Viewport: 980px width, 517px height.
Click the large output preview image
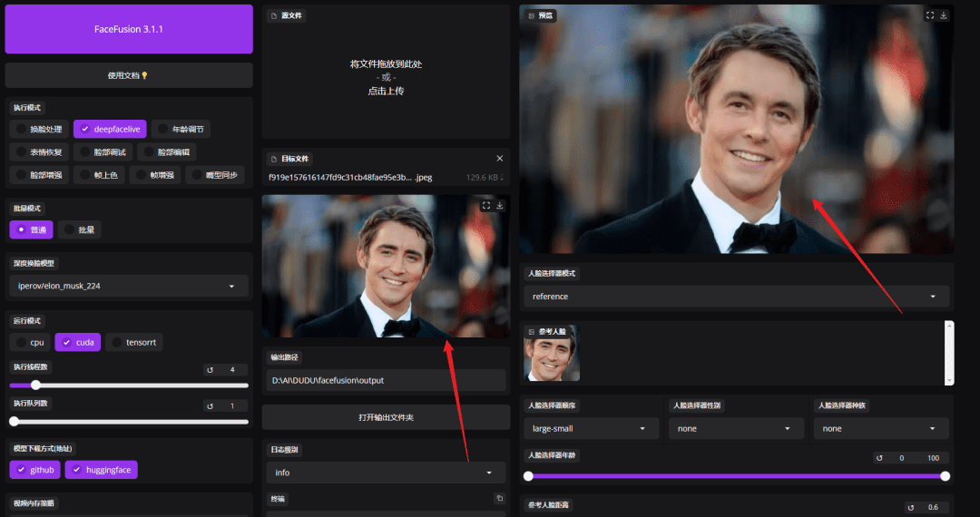[736, 129]
